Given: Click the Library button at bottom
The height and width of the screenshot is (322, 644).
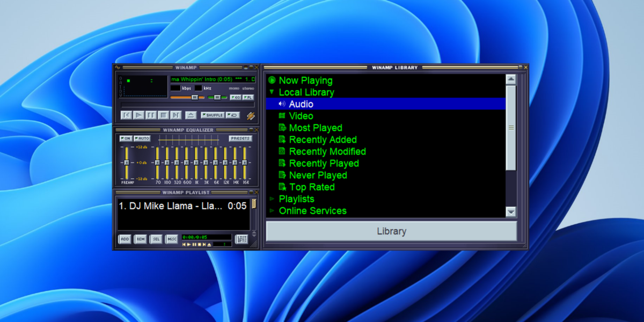Looking at the screenshot, I should pos(391,231).
